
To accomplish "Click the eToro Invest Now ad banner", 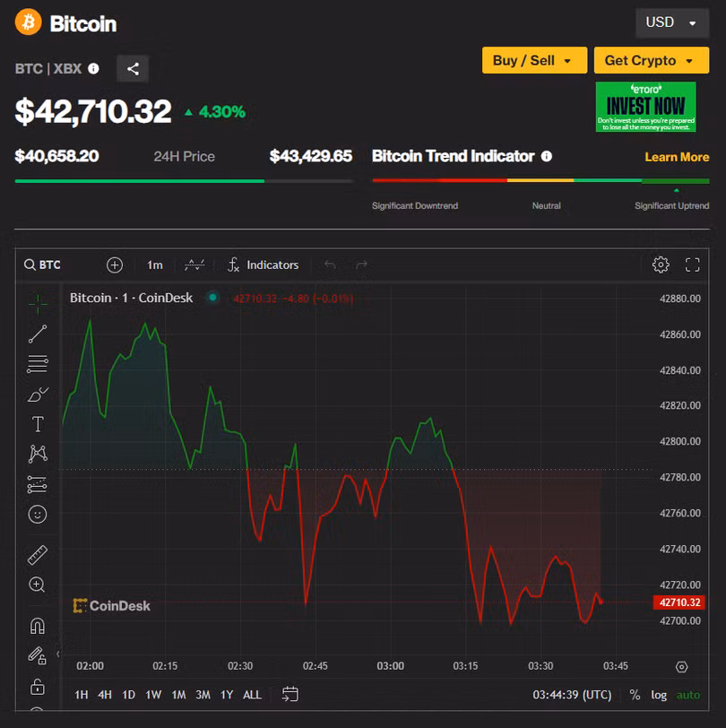I will [645, 107].
